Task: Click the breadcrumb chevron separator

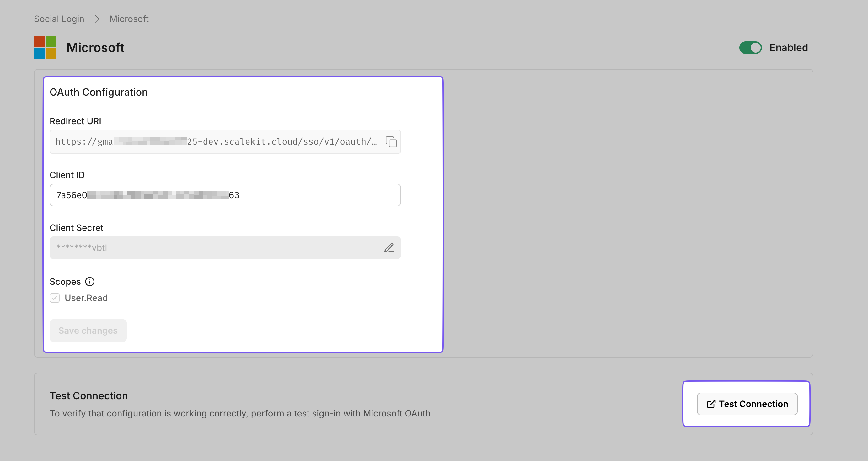Action: [96, 19]
